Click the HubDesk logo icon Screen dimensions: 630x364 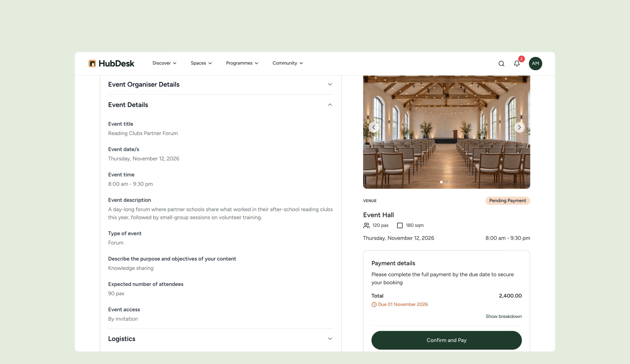click(92, 63)
